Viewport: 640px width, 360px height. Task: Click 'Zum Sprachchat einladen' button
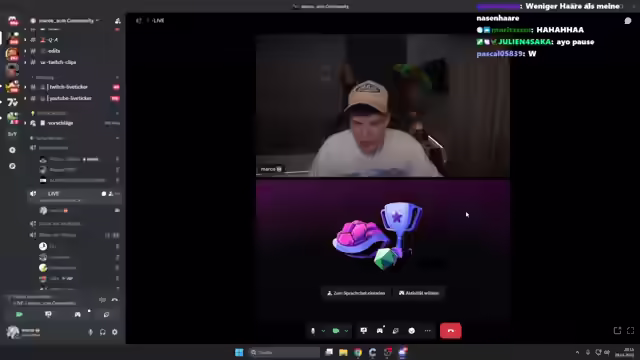point(356,293)
